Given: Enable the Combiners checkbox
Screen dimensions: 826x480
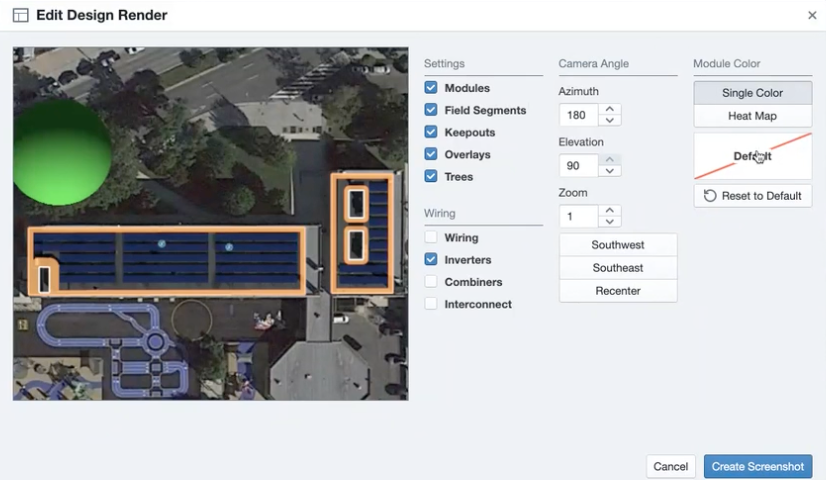Looking at the screenshot, I should click(430, 281).
